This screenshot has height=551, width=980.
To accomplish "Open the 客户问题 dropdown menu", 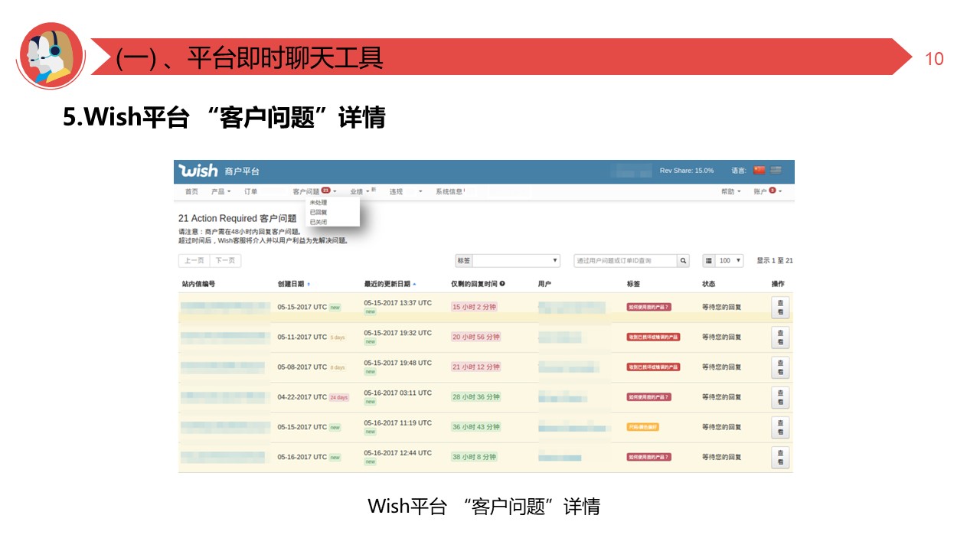I will click(x=315, y=191).
